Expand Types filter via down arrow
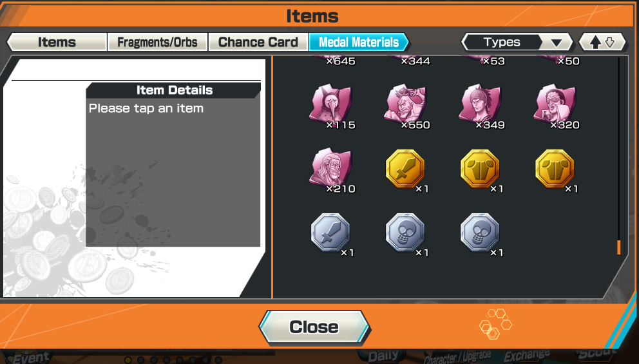The width and height of the screenshot is (639, 364). [557, 43]
